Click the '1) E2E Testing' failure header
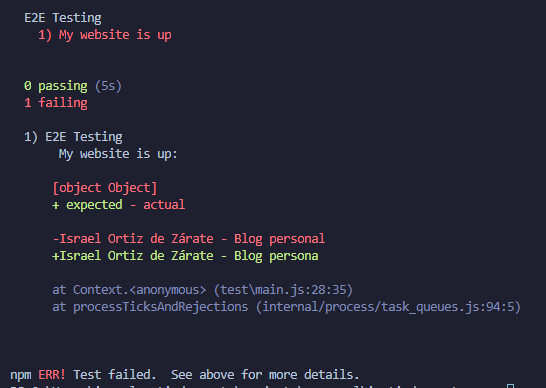 [73, 137]
